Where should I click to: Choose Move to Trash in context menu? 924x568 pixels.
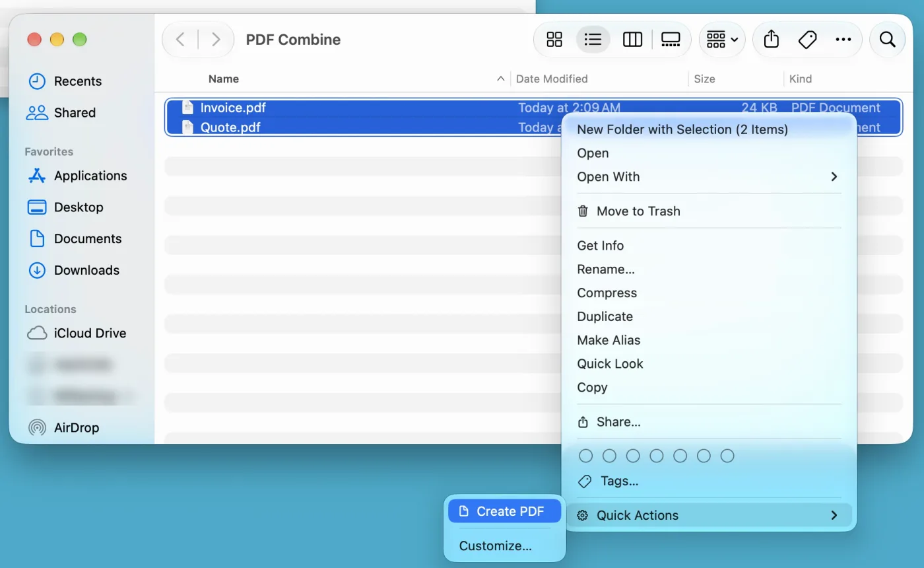[709, 211]
